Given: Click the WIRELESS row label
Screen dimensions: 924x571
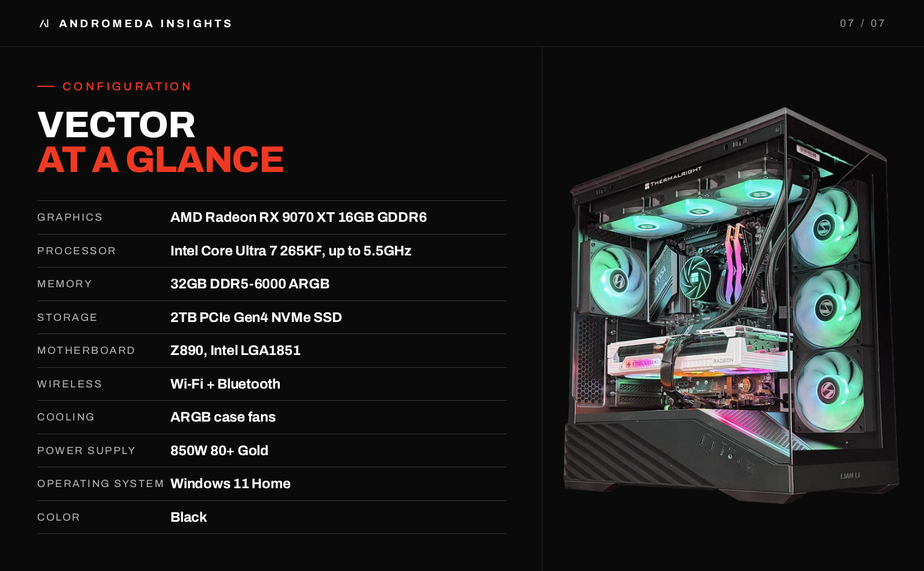Looking at the screenshot, I should pos(70,384).
